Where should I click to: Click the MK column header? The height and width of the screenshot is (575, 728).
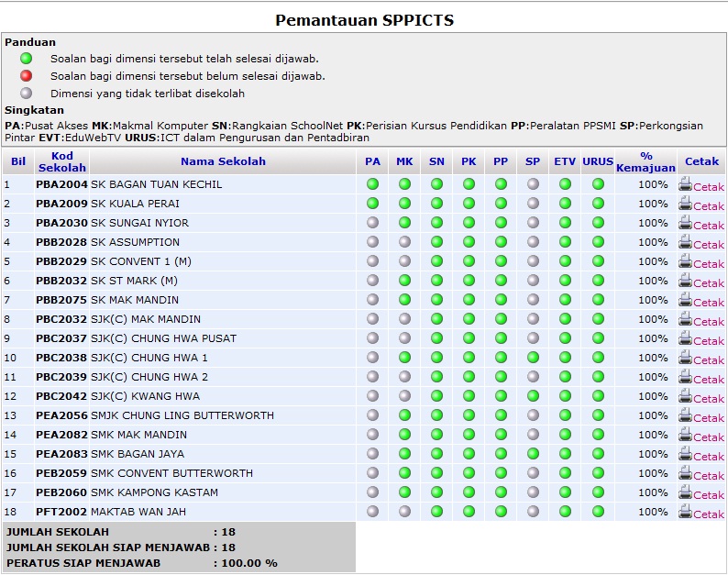(x=404, y=161)
